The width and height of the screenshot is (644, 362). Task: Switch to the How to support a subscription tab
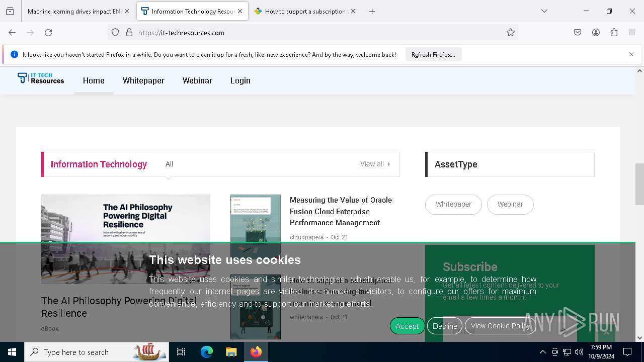304,11
